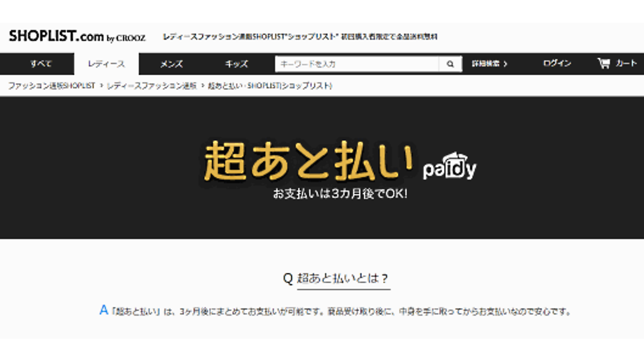Image resolution: width=644 pixels, height=362 pixels.
Task: Open 詳細検索 advanced search
Action: 489,64
